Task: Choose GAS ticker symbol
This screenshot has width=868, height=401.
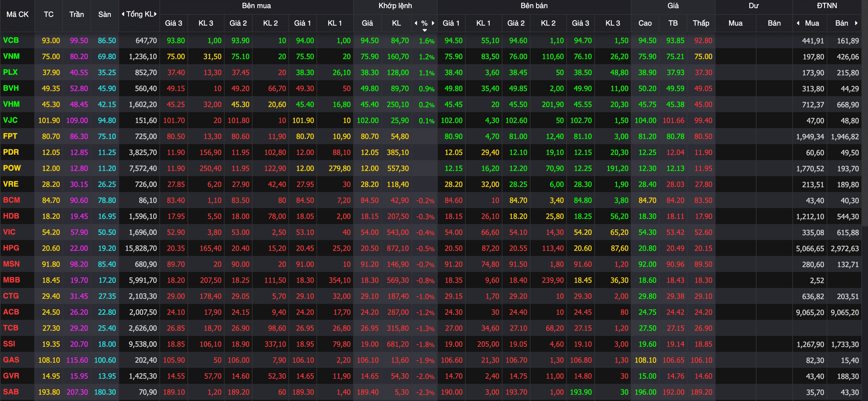Action: [x=11, y=360]
